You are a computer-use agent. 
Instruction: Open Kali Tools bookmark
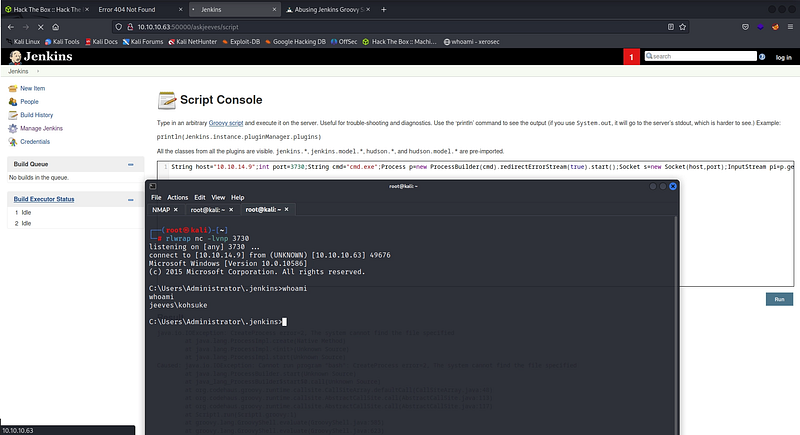[62, 42]
